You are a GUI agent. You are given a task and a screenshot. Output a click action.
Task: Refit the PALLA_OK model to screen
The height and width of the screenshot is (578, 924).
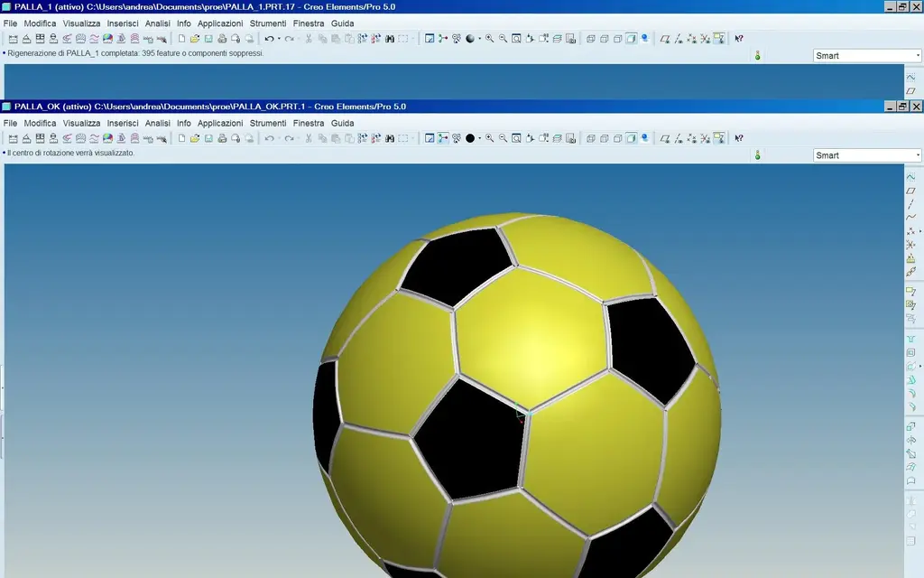pyautogui.click(x=516, y=138)
